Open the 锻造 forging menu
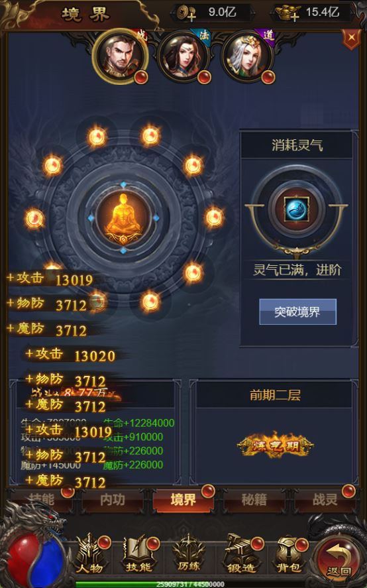Screen dimensions: 367x588 241,555
